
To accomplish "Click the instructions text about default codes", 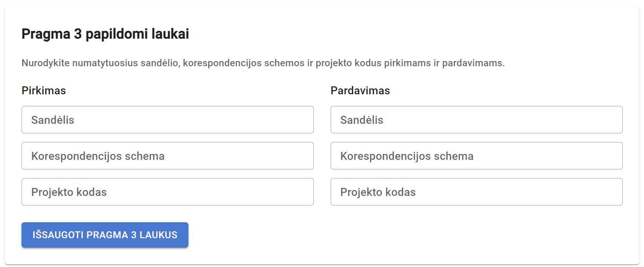I will coord(263,63).
